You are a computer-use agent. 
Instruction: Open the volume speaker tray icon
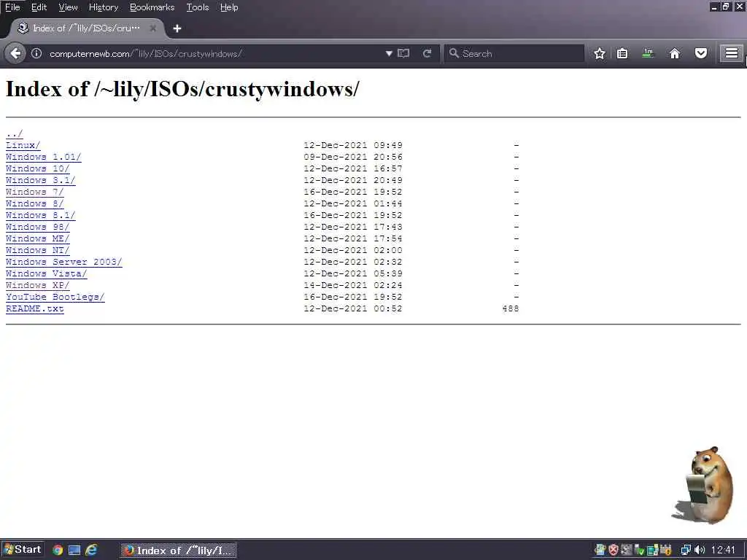(x=700, y=550)
